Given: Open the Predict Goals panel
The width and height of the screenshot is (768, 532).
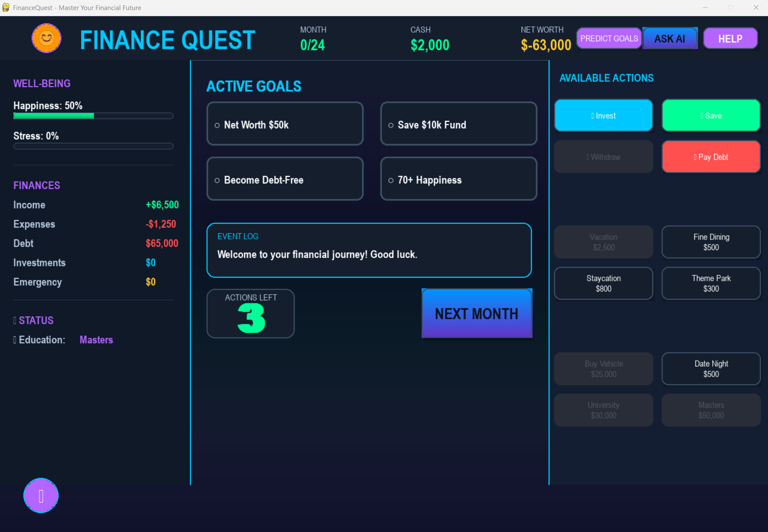Looking at the screenshot, I should [x=609, y=38].
